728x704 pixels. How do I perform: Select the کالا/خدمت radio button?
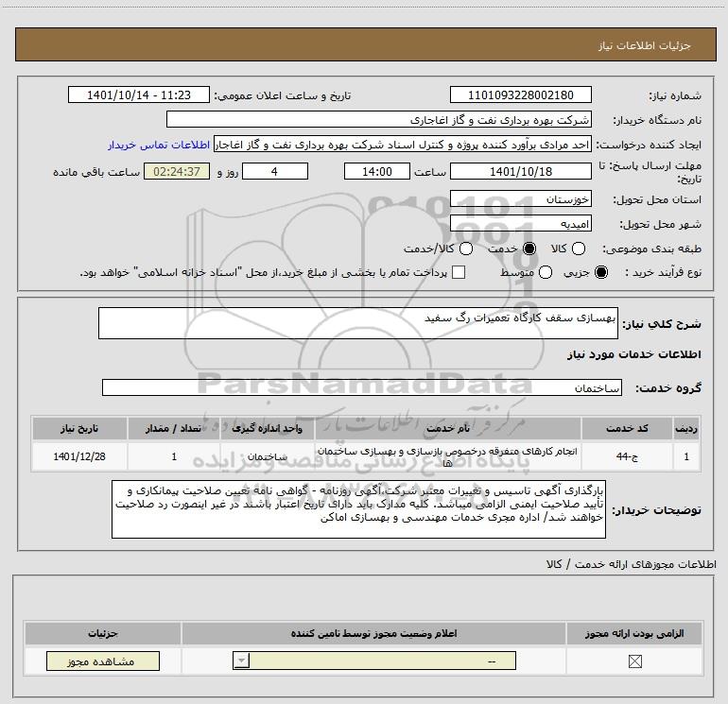pos(466,249)
